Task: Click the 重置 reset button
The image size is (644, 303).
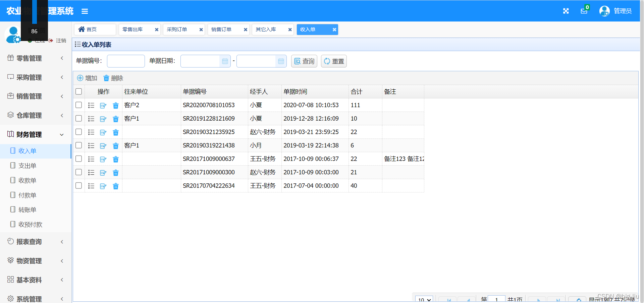Action: pos(334,61)
